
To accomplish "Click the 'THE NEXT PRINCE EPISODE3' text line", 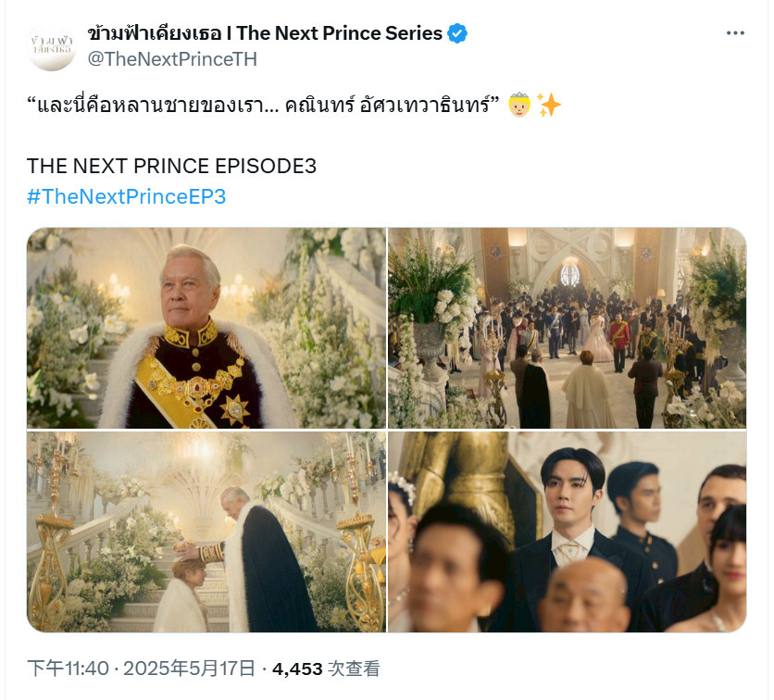I will click(x=171, y=166).
